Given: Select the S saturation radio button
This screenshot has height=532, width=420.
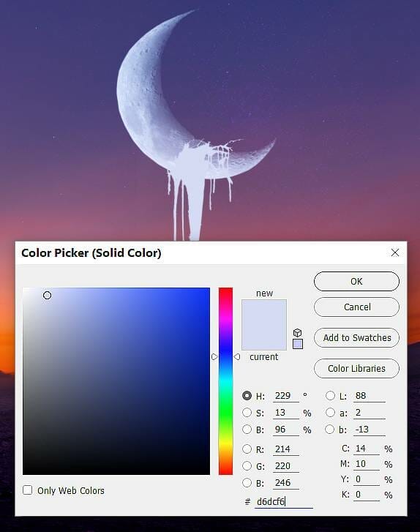Looking at the screenshot, I should click(247, 413).
